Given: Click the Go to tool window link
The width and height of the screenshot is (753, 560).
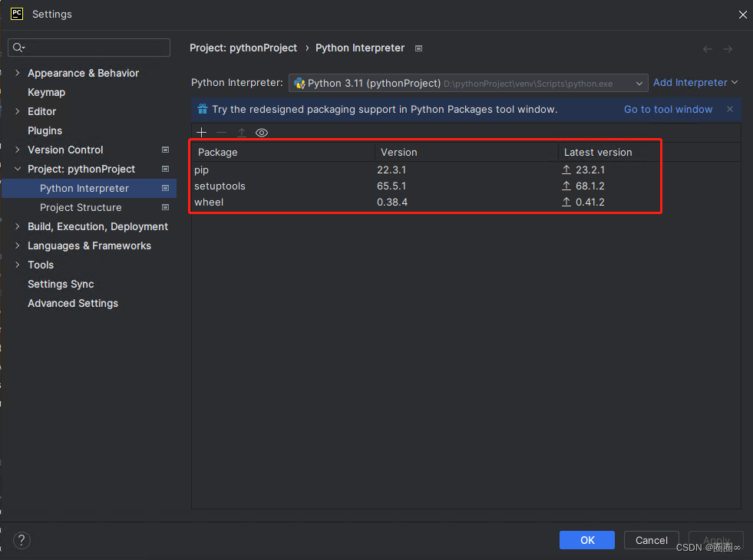Looking at the screenshot, I should [668, 110].
